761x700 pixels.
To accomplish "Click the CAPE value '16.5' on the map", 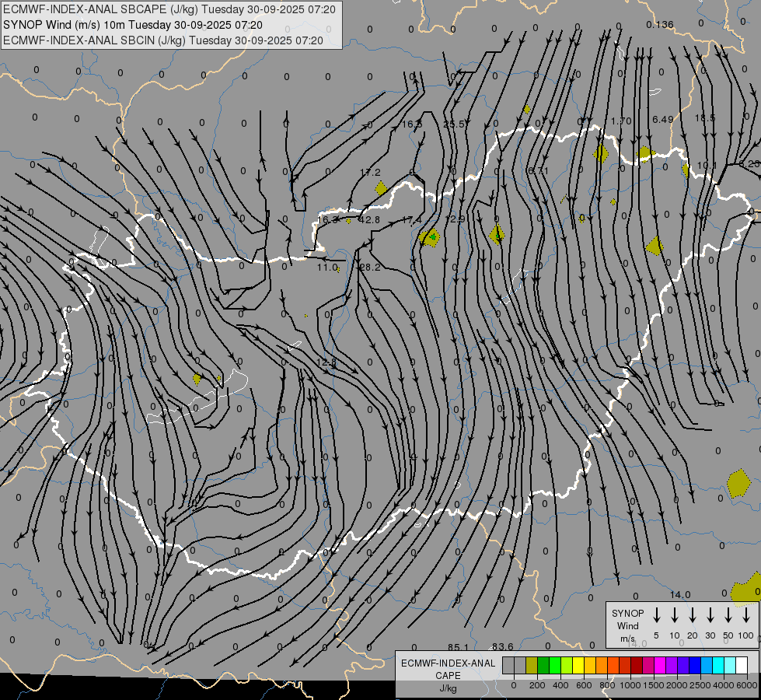I will pyautogui.click(x=412, y=124).
